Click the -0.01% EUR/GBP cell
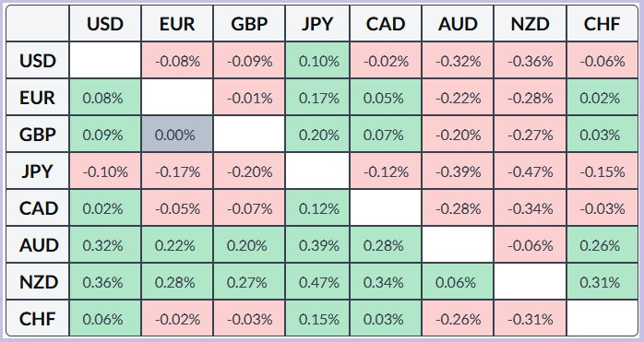The image size is (644, 342). (x=249, y=98)
